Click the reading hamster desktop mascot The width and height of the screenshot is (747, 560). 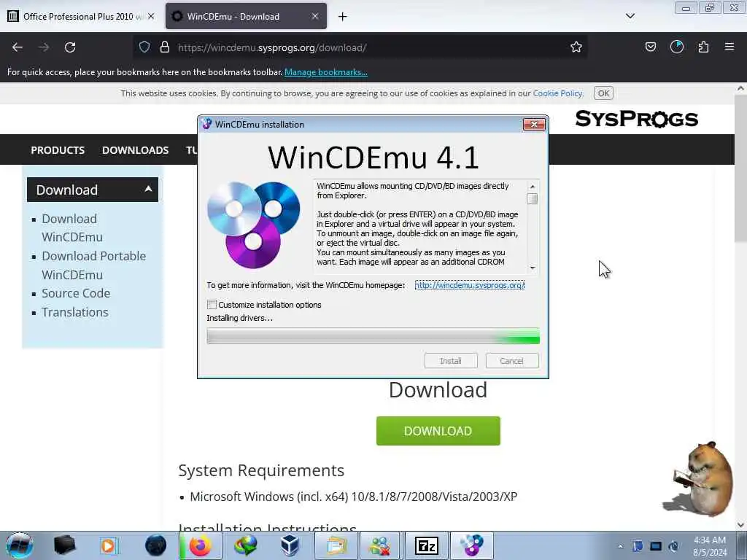pyautogui.click(x=698, y=478)
